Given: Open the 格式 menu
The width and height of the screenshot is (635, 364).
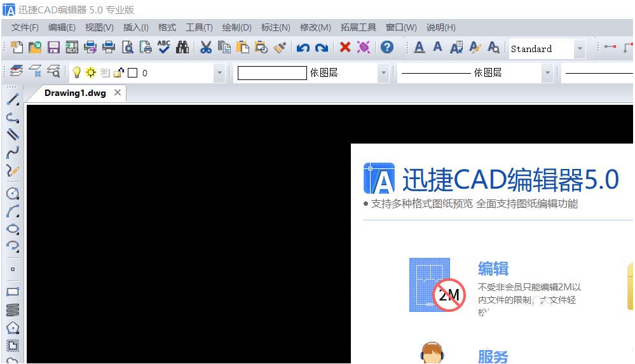Looking at the screenshot, I should point(167,27).
